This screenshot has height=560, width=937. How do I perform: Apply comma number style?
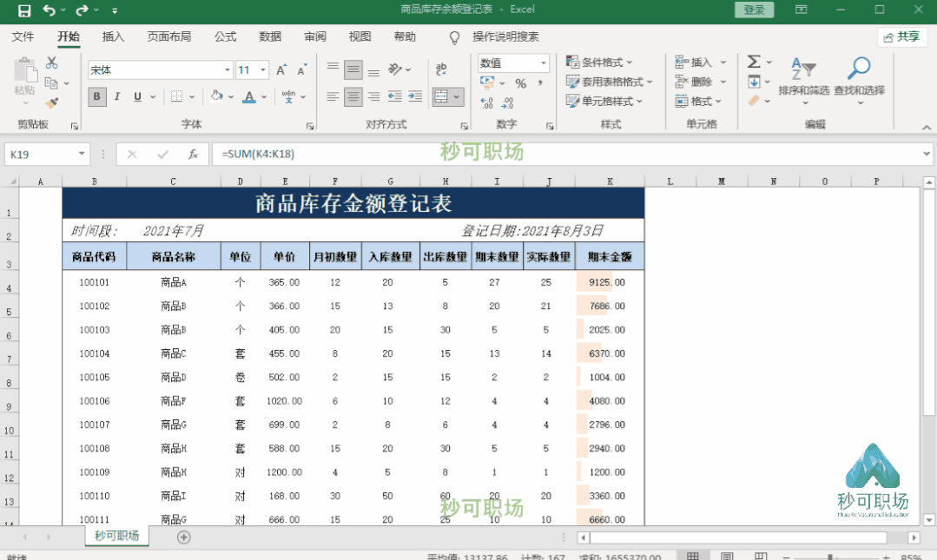tap(540, 83)
